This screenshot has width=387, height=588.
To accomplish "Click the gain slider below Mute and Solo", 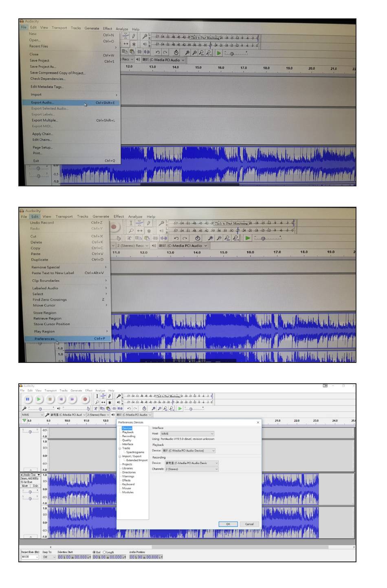I will (30, 492).
